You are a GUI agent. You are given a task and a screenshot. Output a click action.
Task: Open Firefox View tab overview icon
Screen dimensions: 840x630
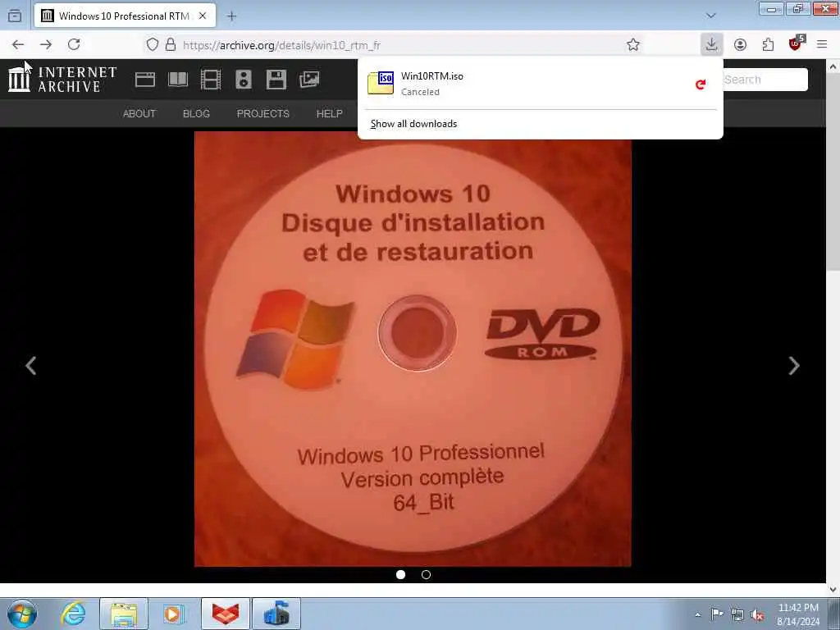point(15,16)
